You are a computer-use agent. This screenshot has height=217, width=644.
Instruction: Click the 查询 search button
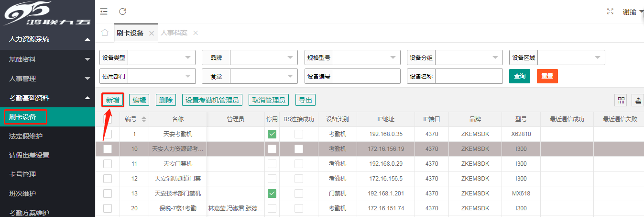(519, 76)
